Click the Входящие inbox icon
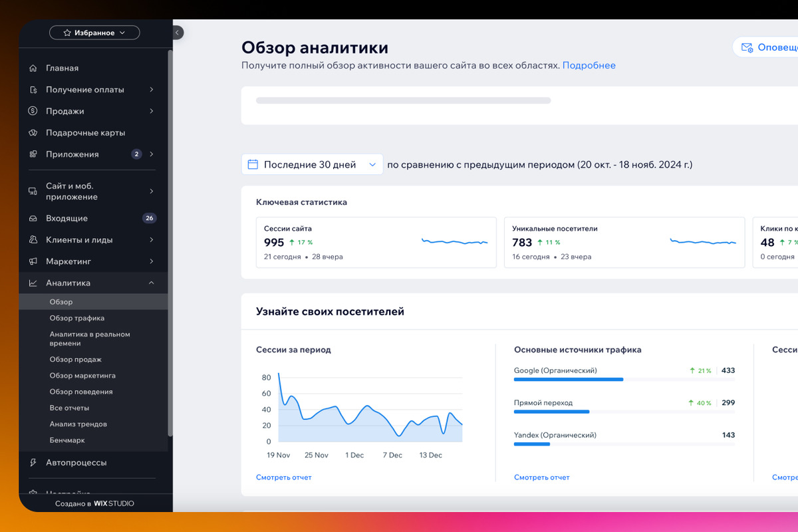 pos(33,218)
